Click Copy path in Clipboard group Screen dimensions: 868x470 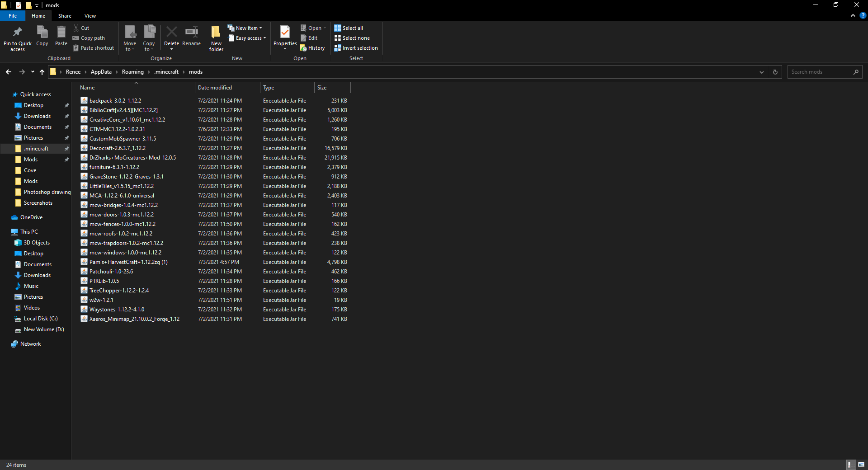89,38
